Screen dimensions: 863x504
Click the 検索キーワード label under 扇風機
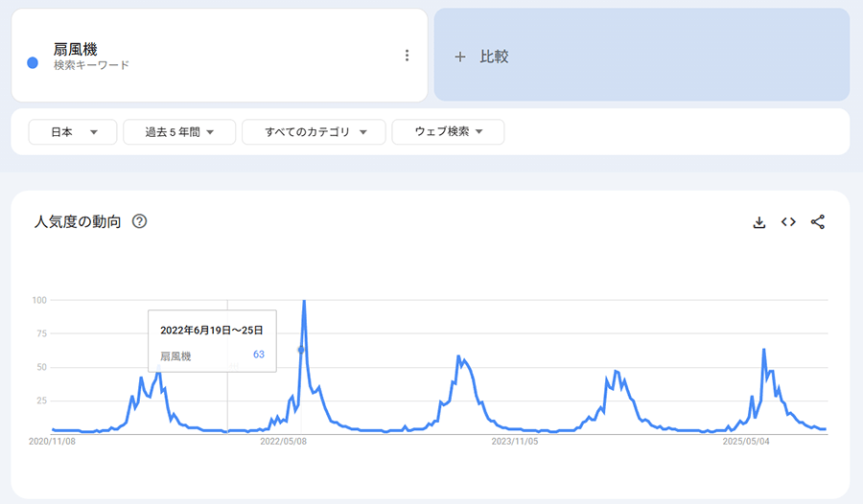pyautogui.click(x=91, y=65)
